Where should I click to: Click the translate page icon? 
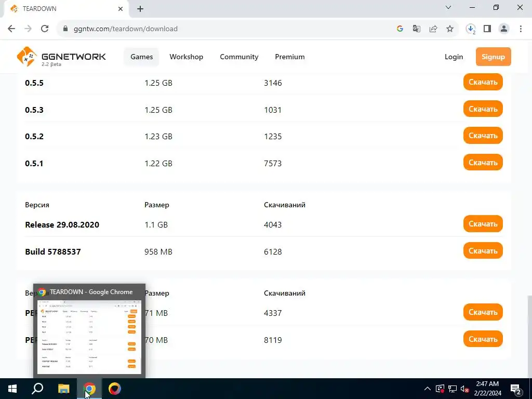pyautogui.click(x=417, y=29)
